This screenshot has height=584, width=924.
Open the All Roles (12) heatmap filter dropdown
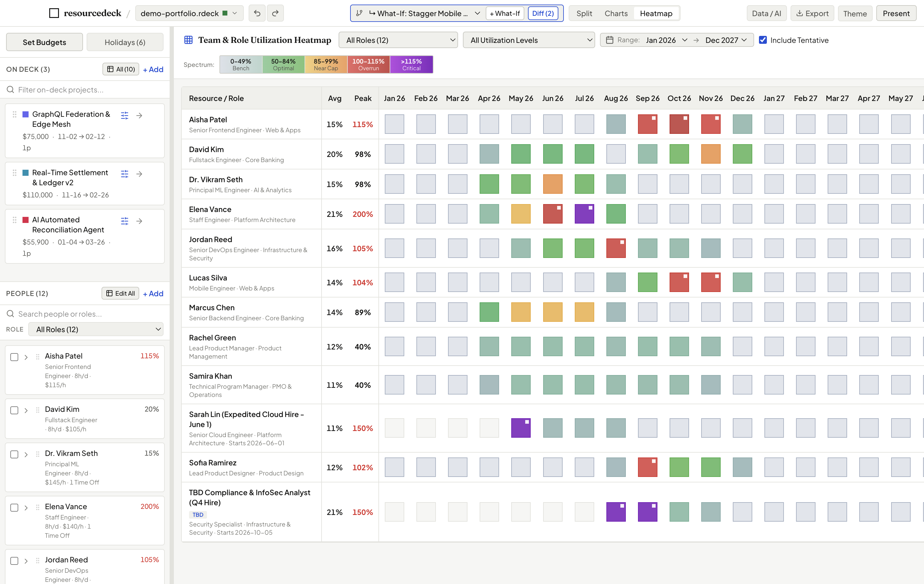(398, 40)
